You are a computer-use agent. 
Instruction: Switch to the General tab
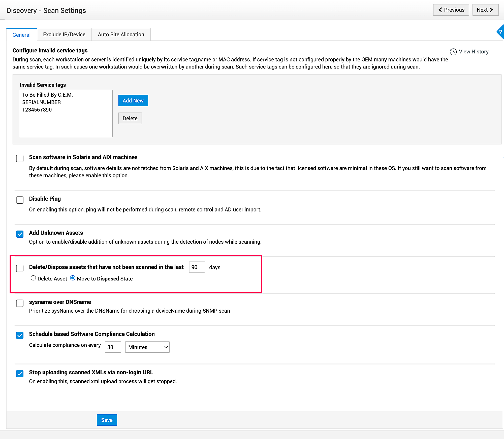click(21, 35)
